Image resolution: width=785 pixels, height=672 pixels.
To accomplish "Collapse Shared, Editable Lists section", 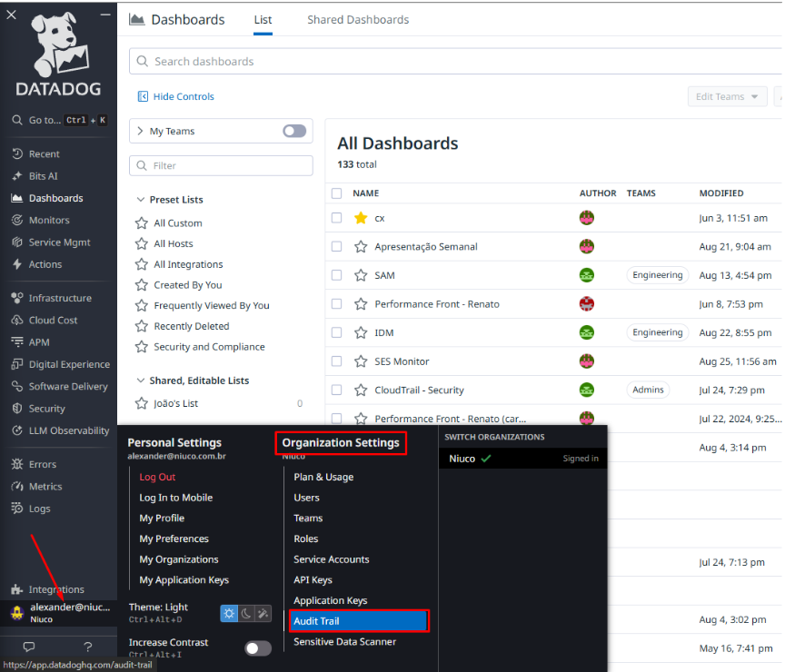I will pos(141,380).
